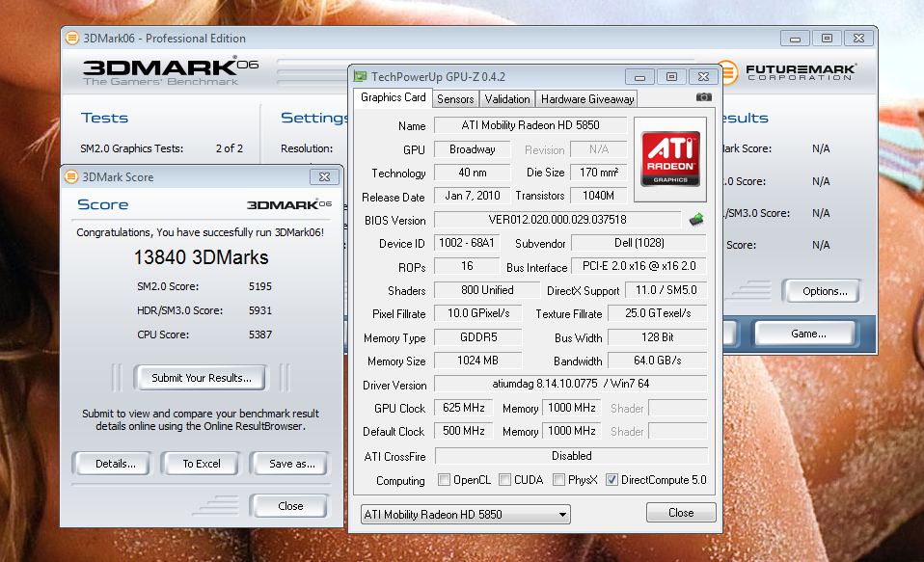
Task: Click the Transistors 1040M field
Action: 598,195
